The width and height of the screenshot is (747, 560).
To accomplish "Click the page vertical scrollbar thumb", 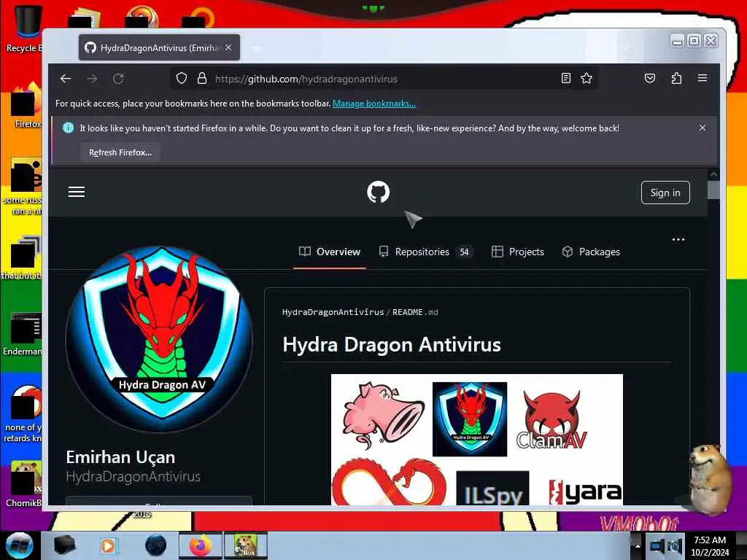I will tap(713, 190).
